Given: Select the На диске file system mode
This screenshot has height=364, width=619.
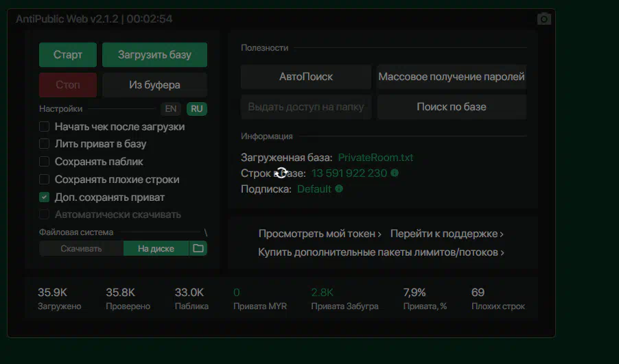Looking at the screenshot, I should pos(156,248).
